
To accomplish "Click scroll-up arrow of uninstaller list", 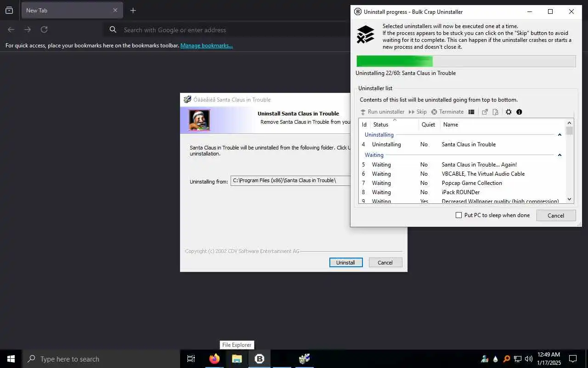I will [570, 123].
